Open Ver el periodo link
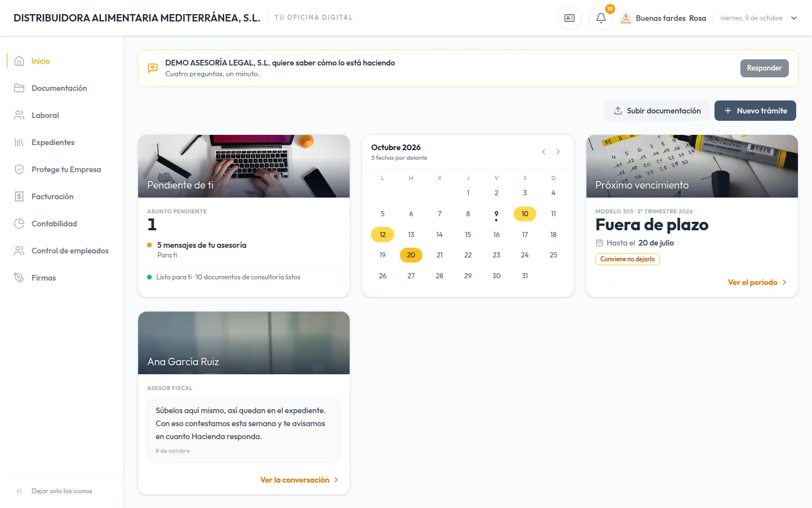Image resolution: width=812 pixels, height=508 pixels. (757, 282)
